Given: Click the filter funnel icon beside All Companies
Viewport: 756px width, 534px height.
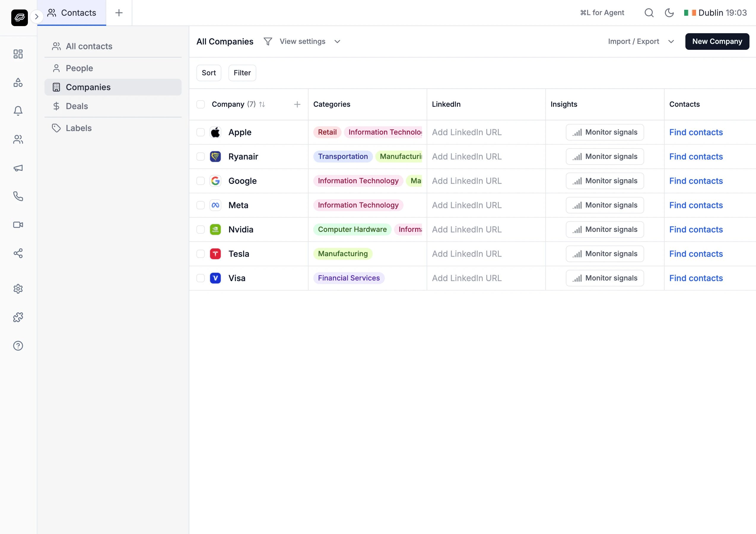Looking at the screenshot, I should click(x=268, y=42).
